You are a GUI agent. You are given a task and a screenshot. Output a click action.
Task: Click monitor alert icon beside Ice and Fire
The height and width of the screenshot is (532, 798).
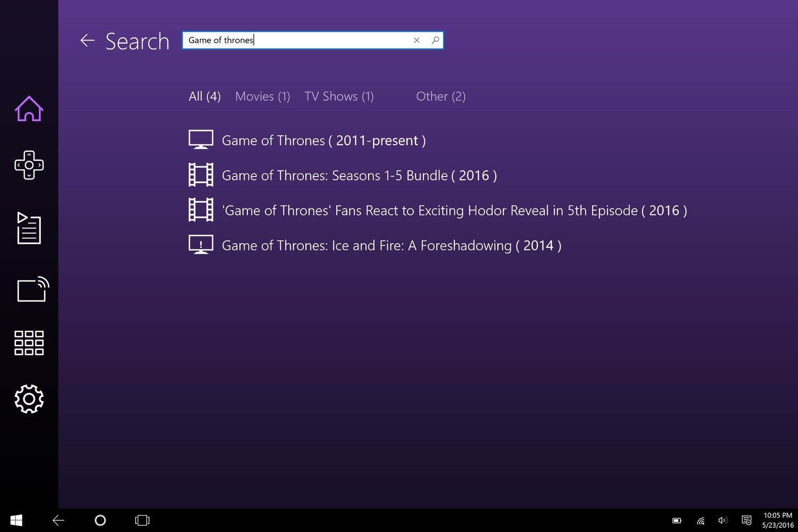tap(201, 245)
